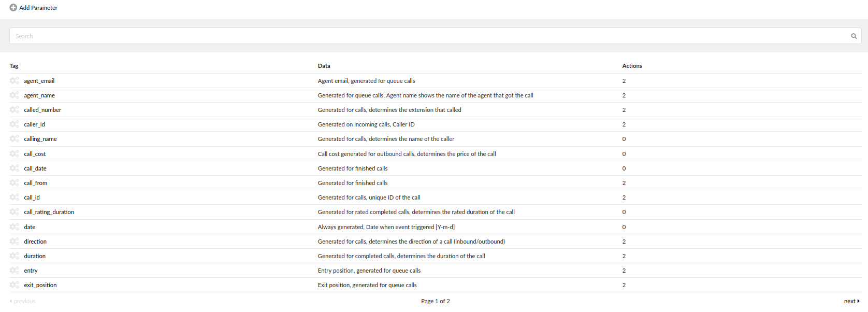Viewport: 868px width, 312px height.
Task: Open settings gear for agent_email parameter
Action: pyautogui.click(x=14, y=81)
